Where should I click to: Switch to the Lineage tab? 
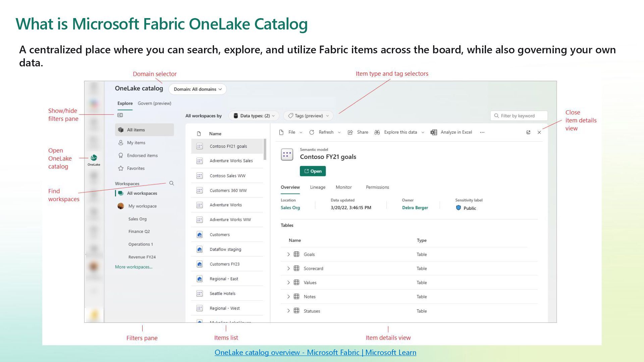pos(317,187)
